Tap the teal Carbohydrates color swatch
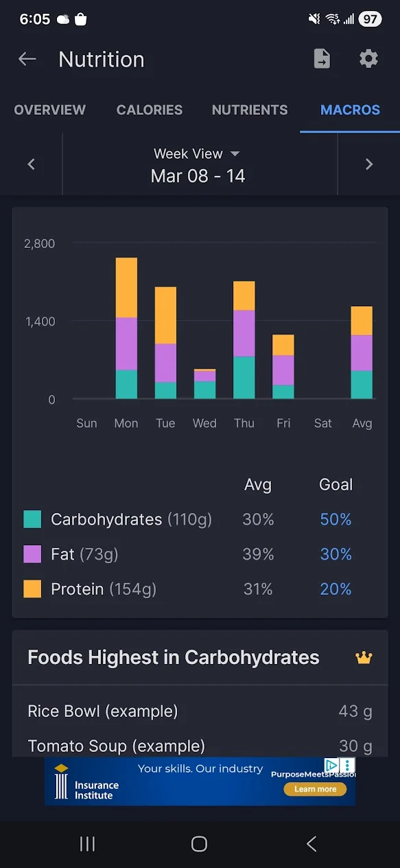Screen dimensions: 400x868 pyautogui.click(x=32, y=519)
